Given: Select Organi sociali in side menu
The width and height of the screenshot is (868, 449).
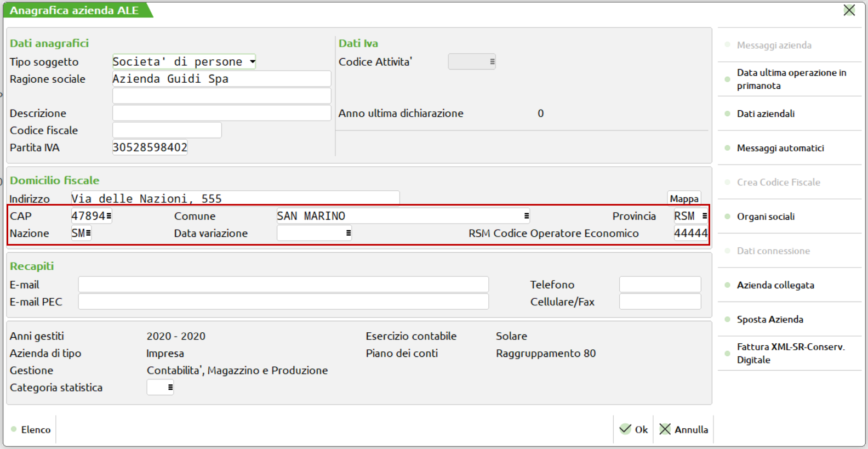Looking at the screenshot, I should pos(765,217).
